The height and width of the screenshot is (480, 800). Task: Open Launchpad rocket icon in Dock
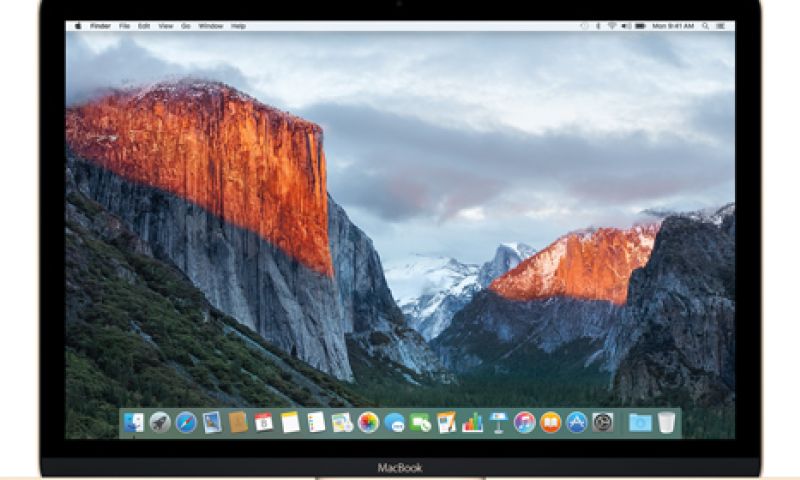click(160, 422)
